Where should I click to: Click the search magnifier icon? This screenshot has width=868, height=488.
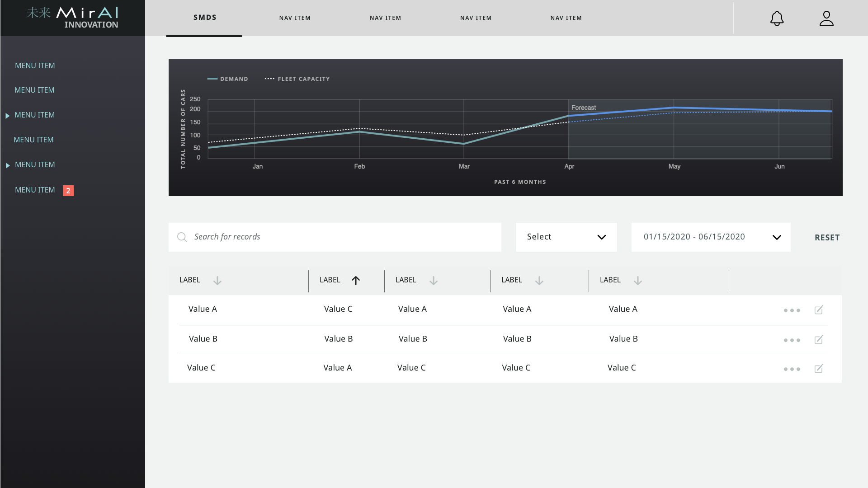coord(182,237)
